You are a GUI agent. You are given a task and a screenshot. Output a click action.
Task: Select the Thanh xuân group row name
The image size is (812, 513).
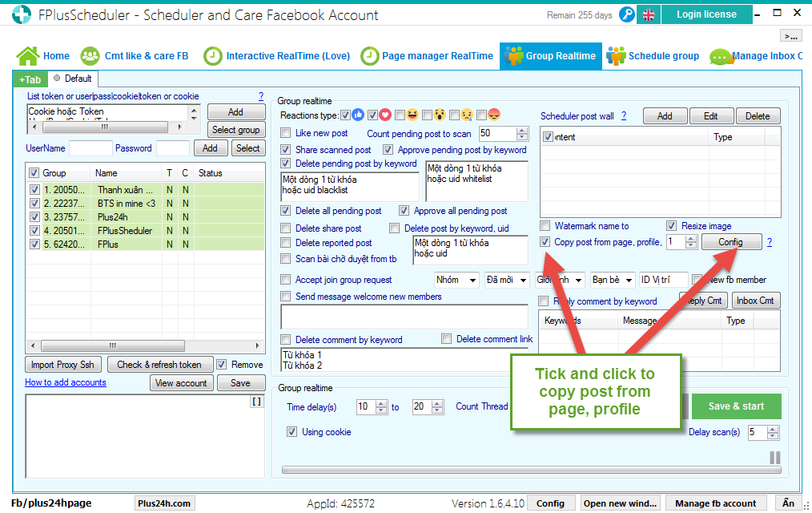125,190
